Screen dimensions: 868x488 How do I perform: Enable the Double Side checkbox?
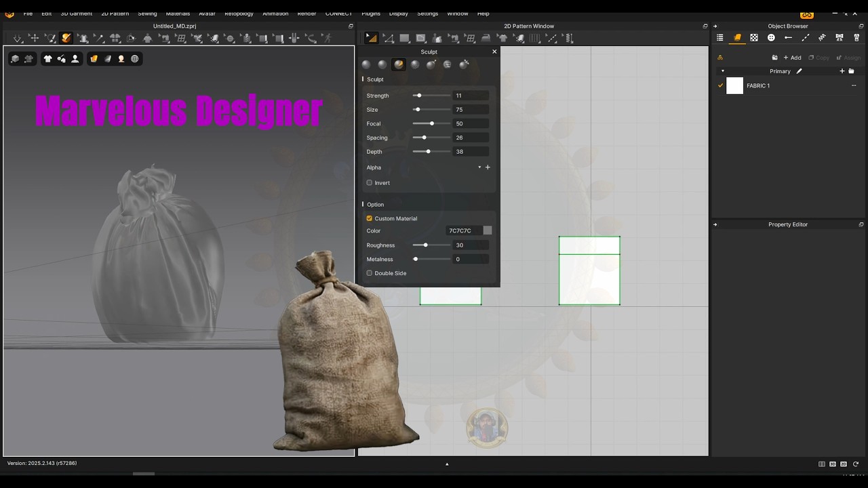tap(370, 273)
